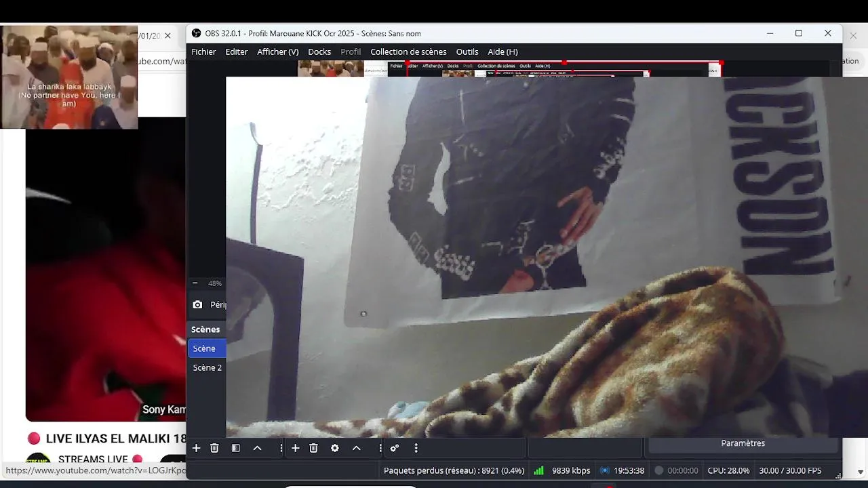Minimize the OBS window
Image resolution: width=868 pixels, height=488 pixels.
click(x=770, y=33)
